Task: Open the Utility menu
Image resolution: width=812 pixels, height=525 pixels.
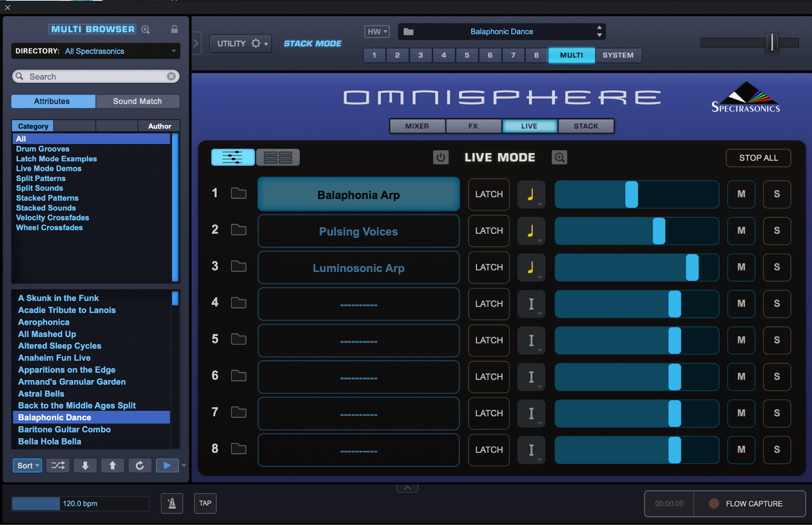Action: (241, 44)
